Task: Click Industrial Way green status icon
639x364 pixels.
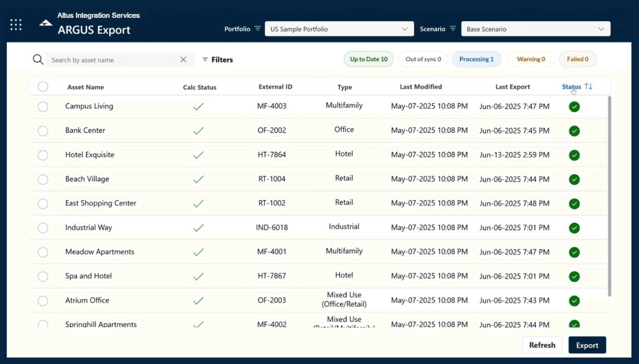Action: click(x=574, y=228)
